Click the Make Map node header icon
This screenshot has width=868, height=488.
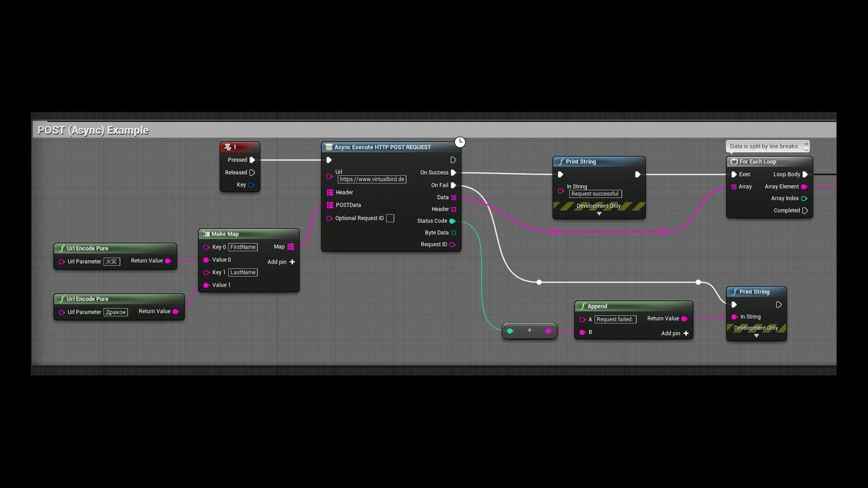coord(206,234)
